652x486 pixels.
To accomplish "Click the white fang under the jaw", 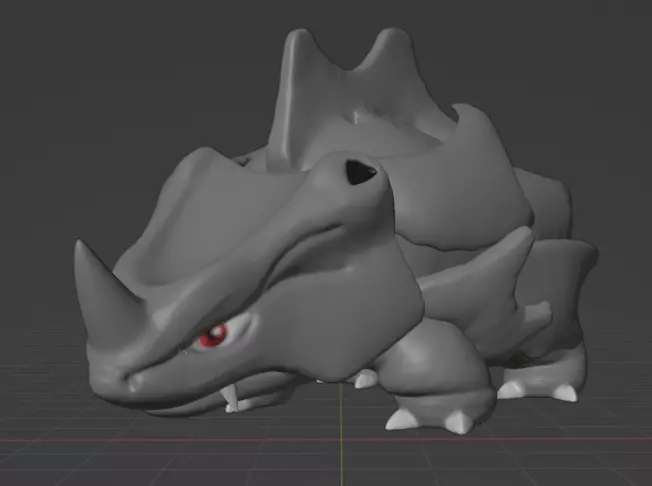I will click(230, 398).
